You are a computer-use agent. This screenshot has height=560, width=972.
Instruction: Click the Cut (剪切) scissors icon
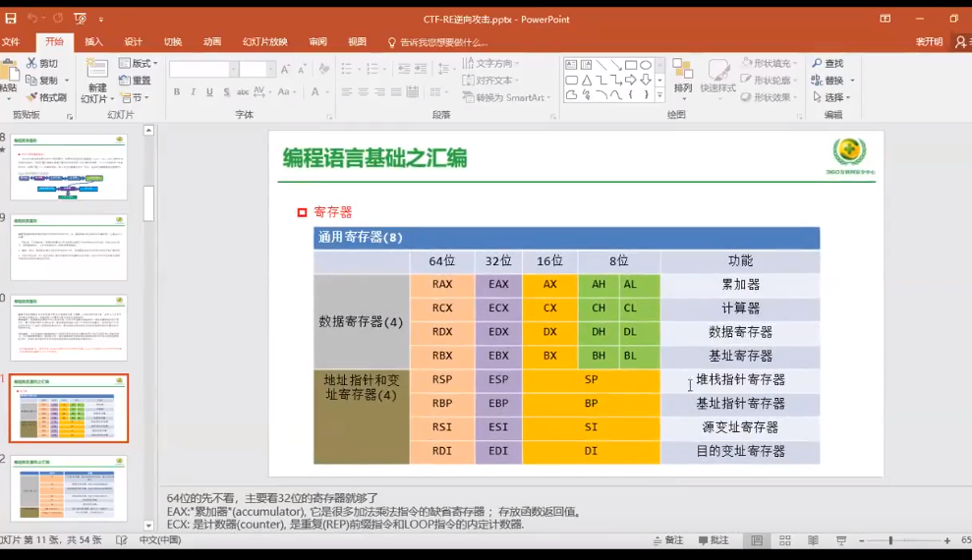31,63
